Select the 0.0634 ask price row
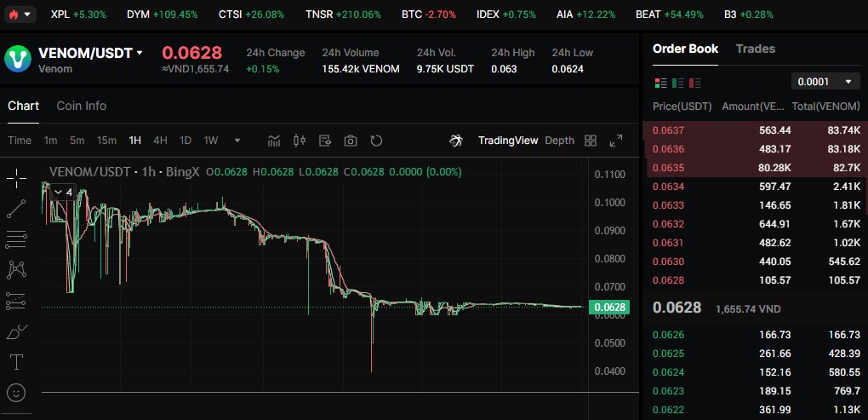This screenshot has width=868, height=420. click(755, 187)
